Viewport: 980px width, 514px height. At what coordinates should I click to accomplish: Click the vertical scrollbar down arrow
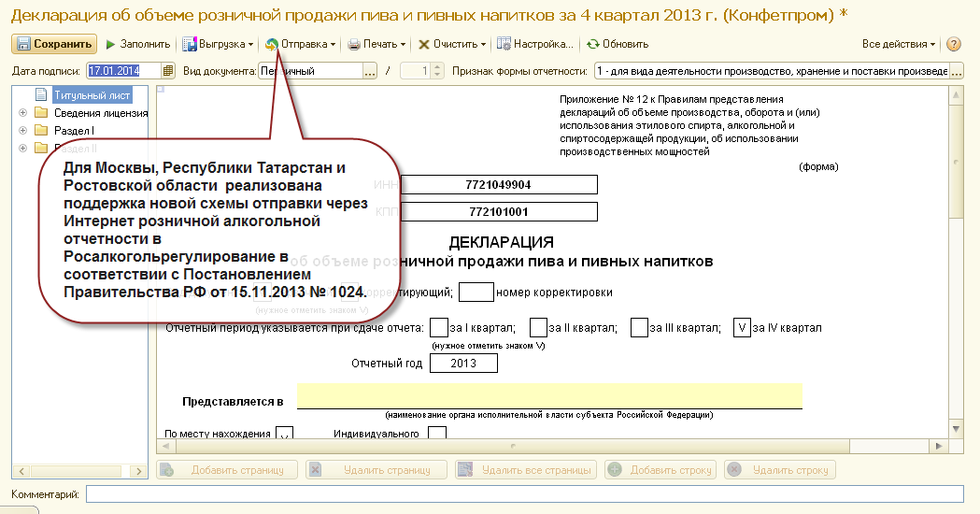pos(956,429)
